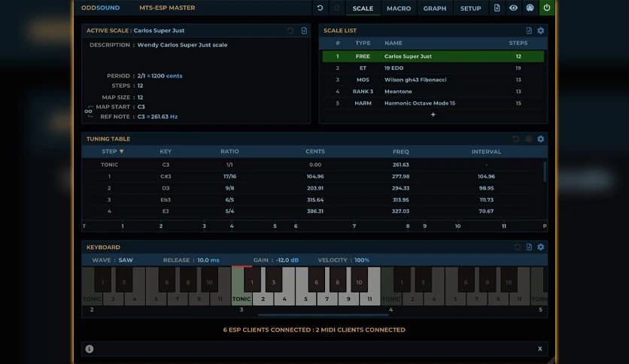Screen dimensions: 629x364
Task: Click the ratio 9/8 cell
Action: pos(229,188)
